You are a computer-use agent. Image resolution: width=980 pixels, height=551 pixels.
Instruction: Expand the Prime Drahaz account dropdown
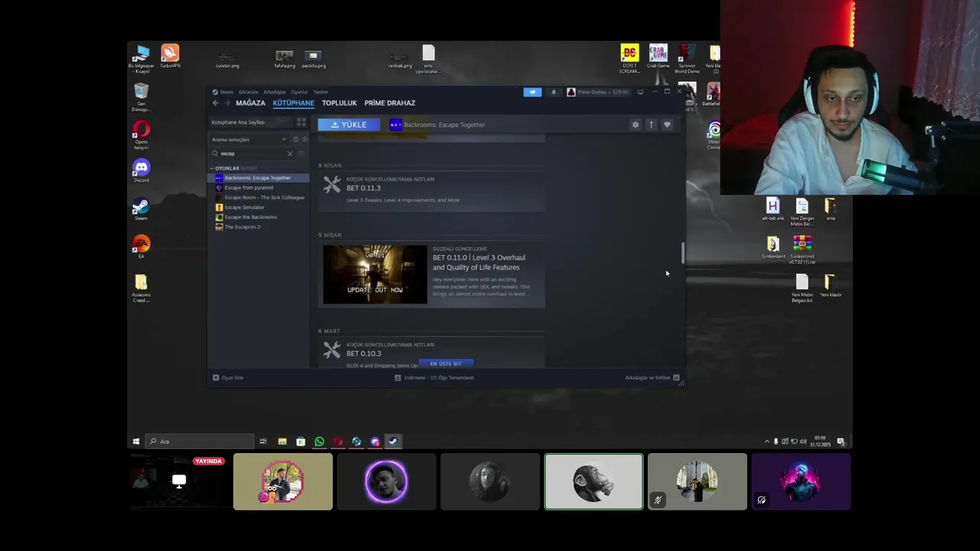(x=598, y=92)
